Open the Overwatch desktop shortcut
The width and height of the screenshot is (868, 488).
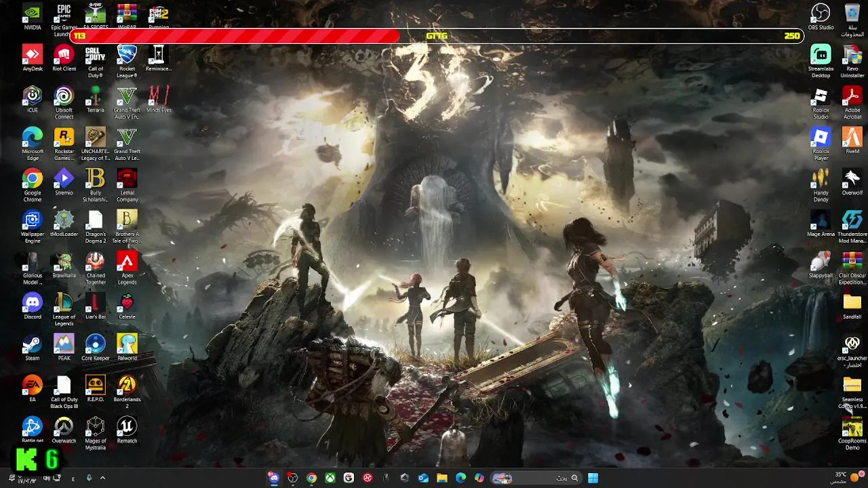[x=64, y=430]
